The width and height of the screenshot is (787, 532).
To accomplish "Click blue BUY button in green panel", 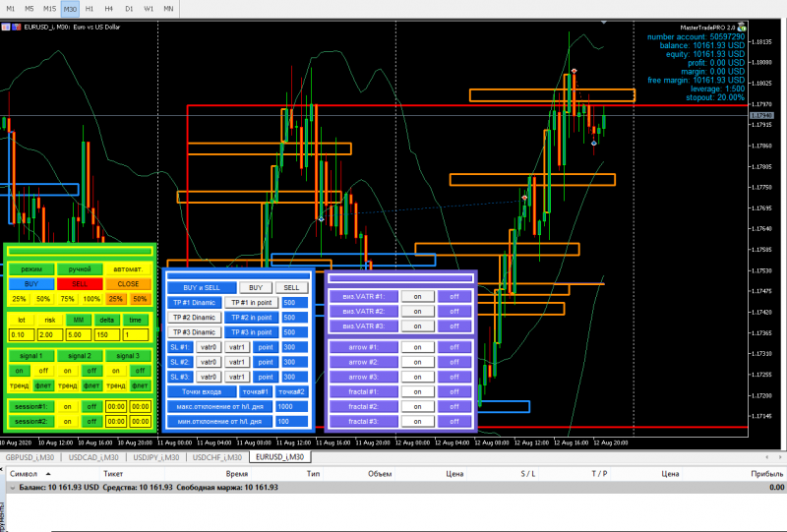I will point(31,284).
